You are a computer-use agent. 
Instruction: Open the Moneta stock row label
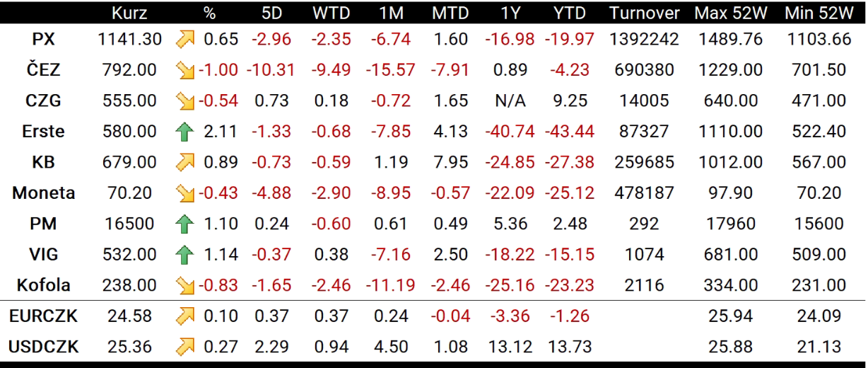coord(44,193)
